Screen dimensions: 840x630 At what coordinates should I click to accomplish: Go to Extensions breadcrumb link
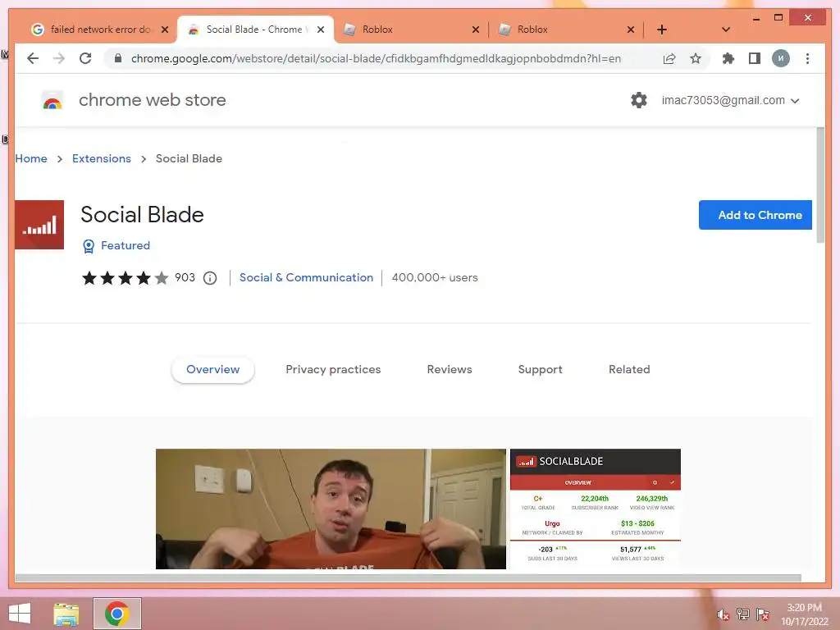click(x=101, y=158)
